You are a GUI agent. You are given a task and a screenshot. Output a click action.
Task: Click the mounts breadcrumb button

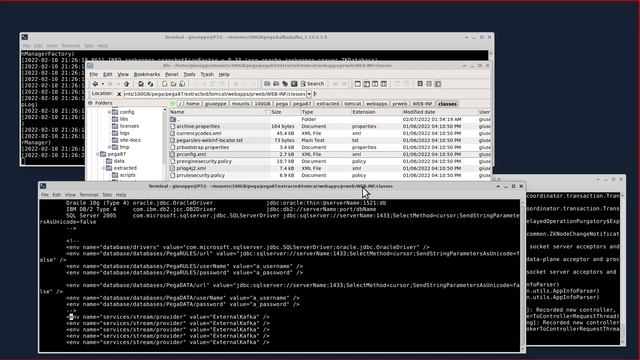[x=240, y=104]
